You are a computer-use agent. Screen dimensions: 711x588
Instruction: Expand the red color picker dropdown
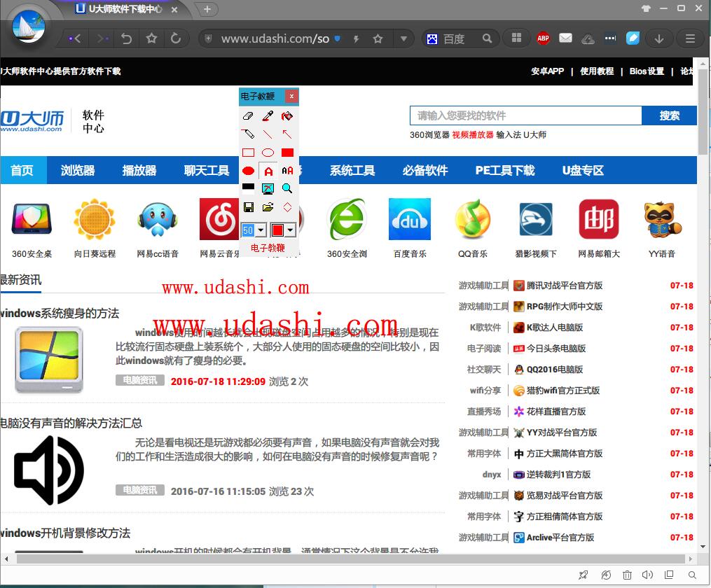(x=290, y=230)
